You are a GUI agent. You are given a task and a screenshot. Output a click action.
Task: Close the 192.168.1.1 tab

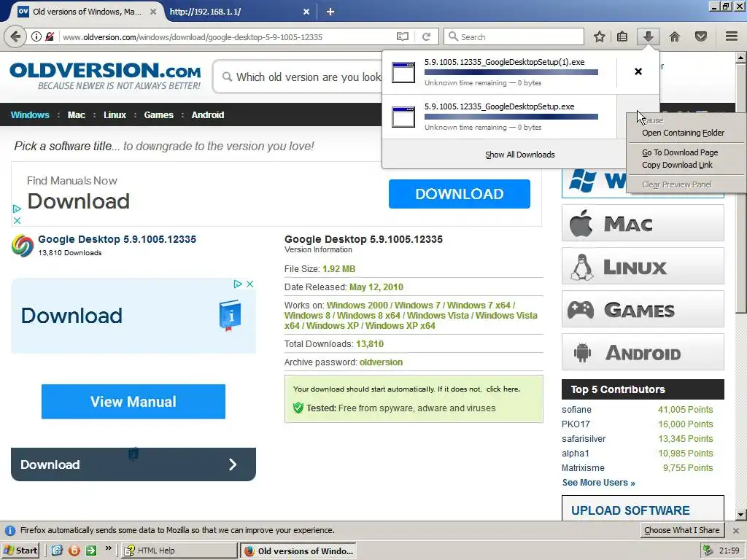(x=306, y=12)
